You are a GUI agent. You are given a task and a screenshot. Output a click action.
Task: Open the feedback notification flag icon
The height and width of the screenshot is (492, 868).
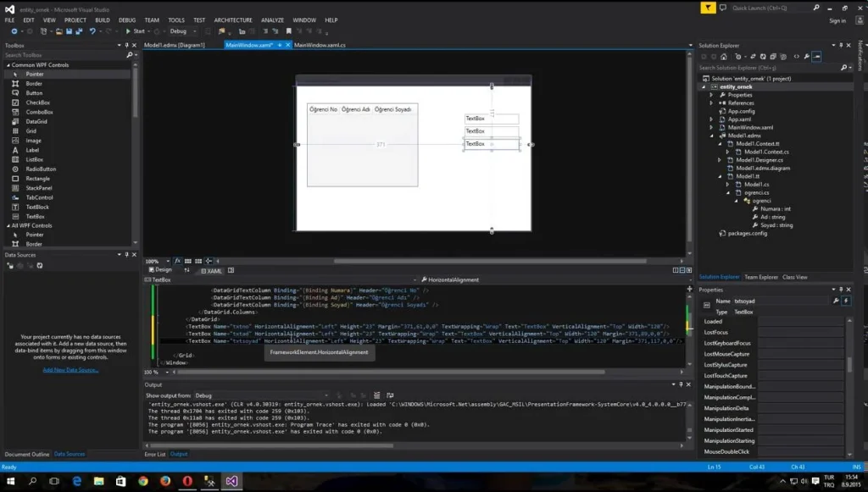708,8
